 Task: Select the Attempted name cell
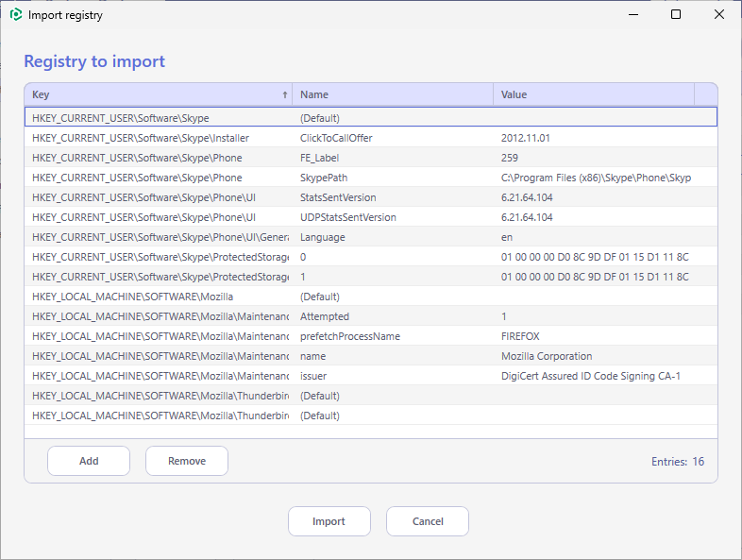click(393, 316)
